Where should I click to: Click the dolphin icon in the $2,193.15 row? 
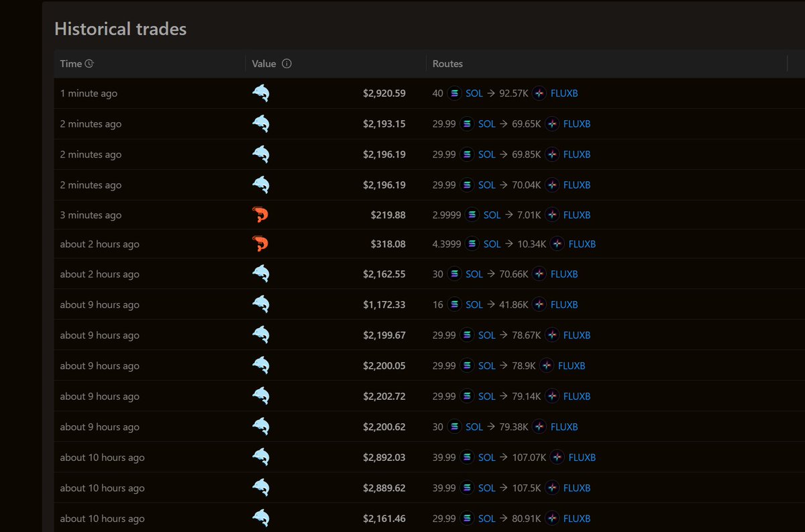click(x=260, y=123)
